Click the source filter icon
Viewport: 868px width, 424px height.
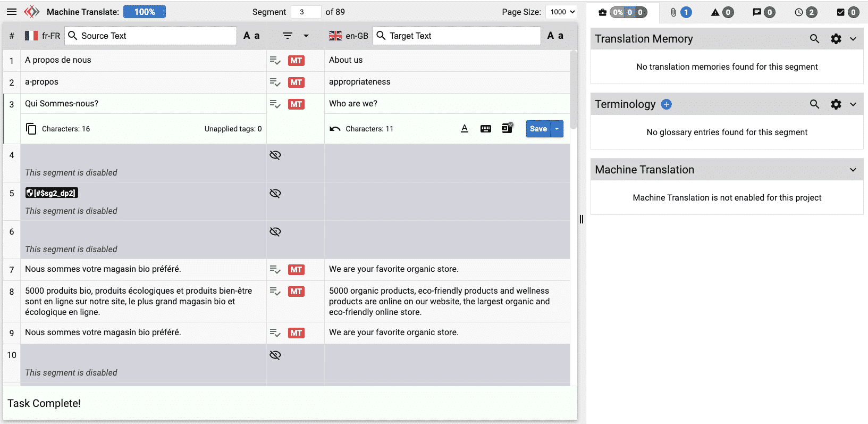pos(288,36)
